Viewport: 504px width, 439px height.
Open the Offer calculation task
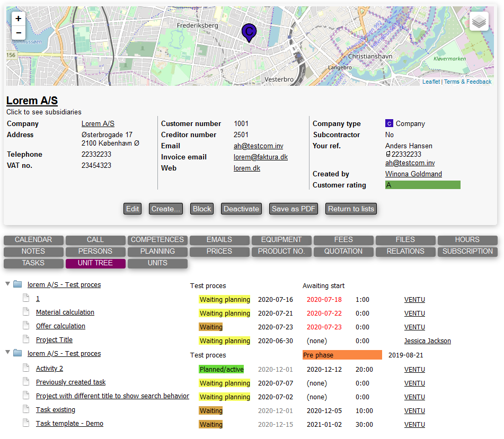coord(60,326)
